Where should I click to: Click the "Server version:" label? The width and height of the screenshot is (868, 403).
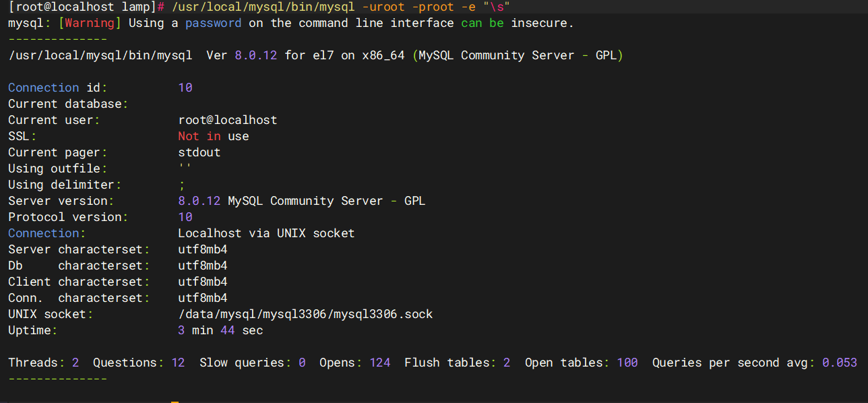tap(61, 201)
